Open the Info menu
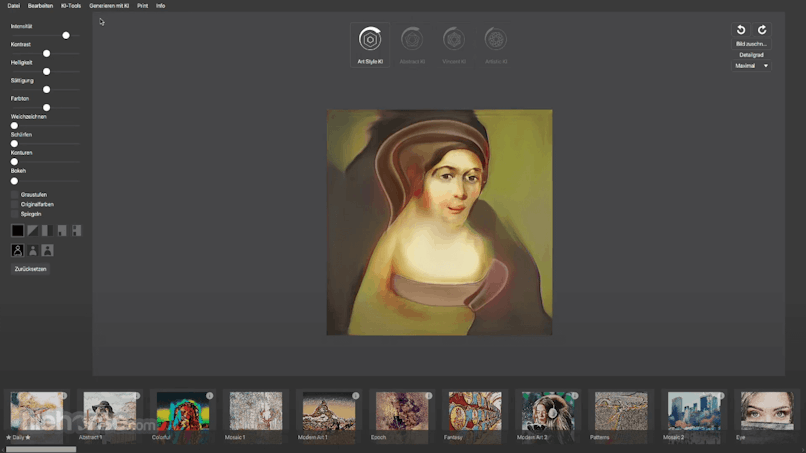The image size is (806, 453). 160,6
